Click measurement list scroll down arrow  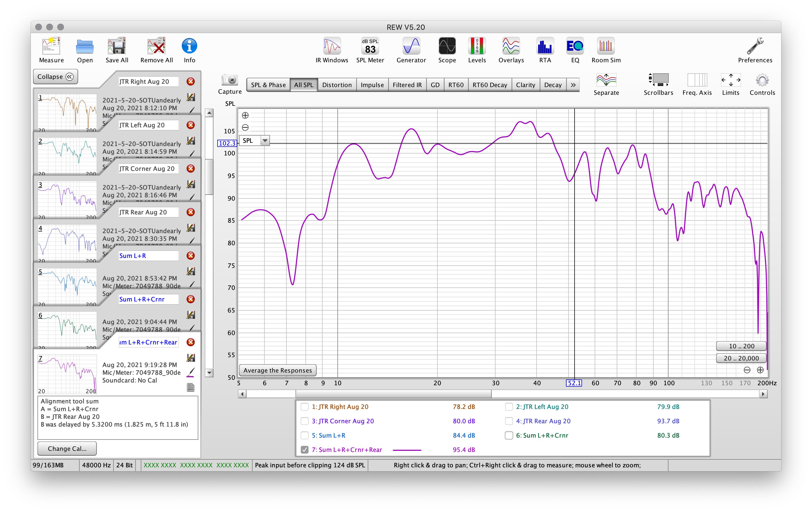(x=209, y=373)
